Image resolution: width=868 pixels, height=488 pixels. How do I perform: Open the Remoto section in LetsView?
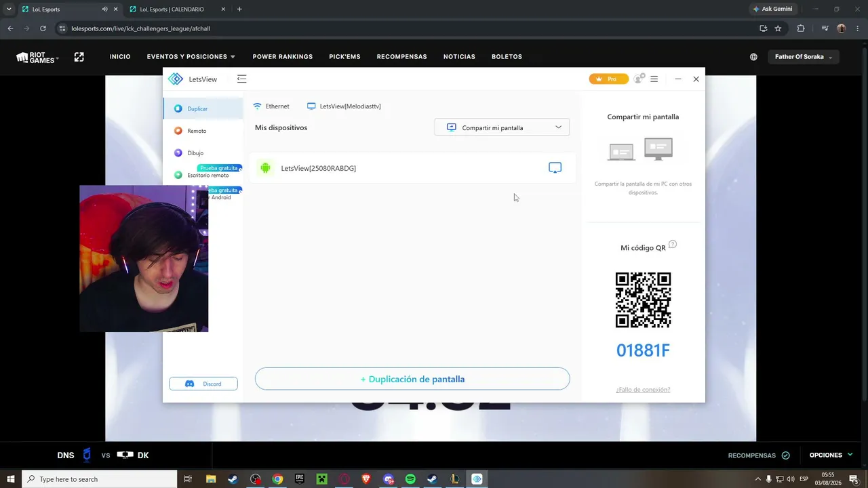point(203,131)
